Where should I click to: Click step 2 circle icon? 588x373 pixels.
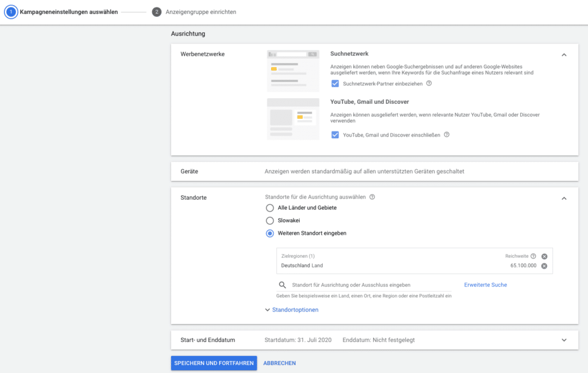pos(156,12)
